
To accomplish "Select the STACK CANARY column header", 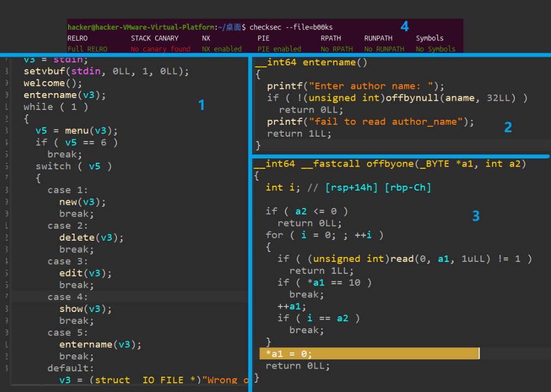I will click(155, 38).
